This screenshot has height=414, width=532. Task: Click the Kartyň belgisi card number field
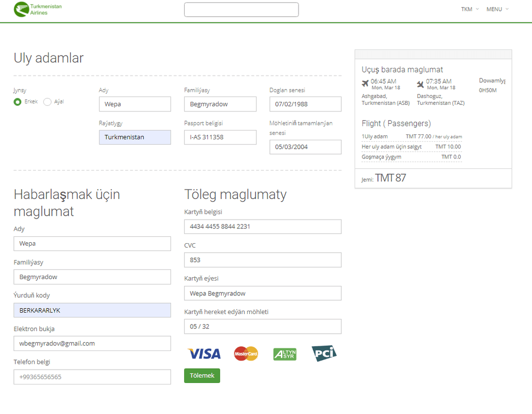[x=263, y=226]
